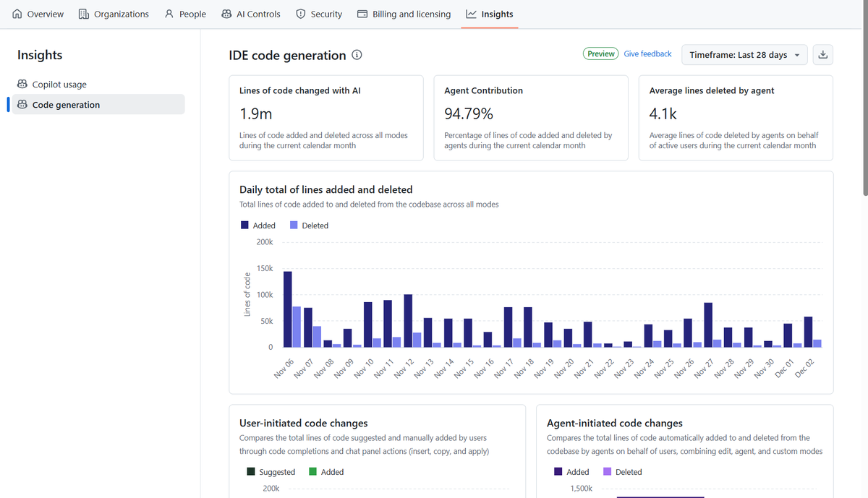Viewport: 868px width, 498px height.
Task: Click the Organizations icon in the top bar
Action: pyautogui.click(x=85, y=14)
